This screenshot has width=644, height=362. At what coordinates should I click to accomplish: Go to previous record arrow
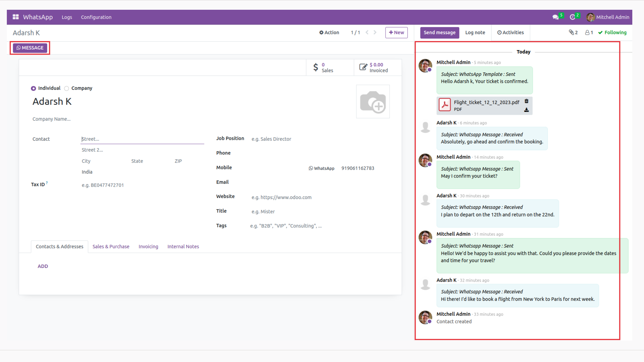click(x=367, y=32)
